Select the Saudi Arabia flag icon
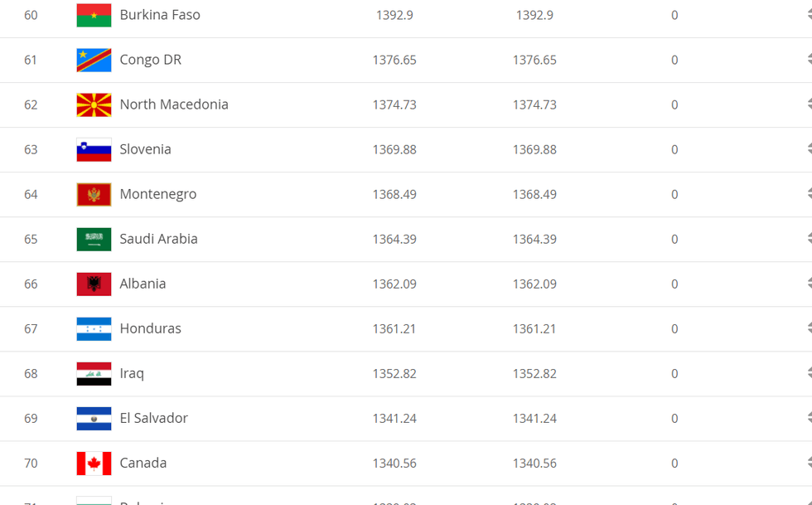Viewport: 812px width, 505px height. click(94, 239)
